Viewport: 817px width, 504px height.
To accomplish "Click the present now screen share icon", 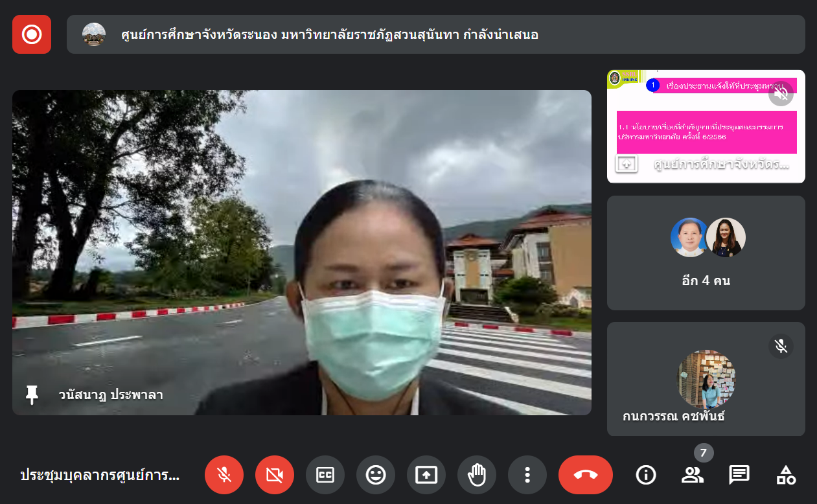I will pos(426,475).
